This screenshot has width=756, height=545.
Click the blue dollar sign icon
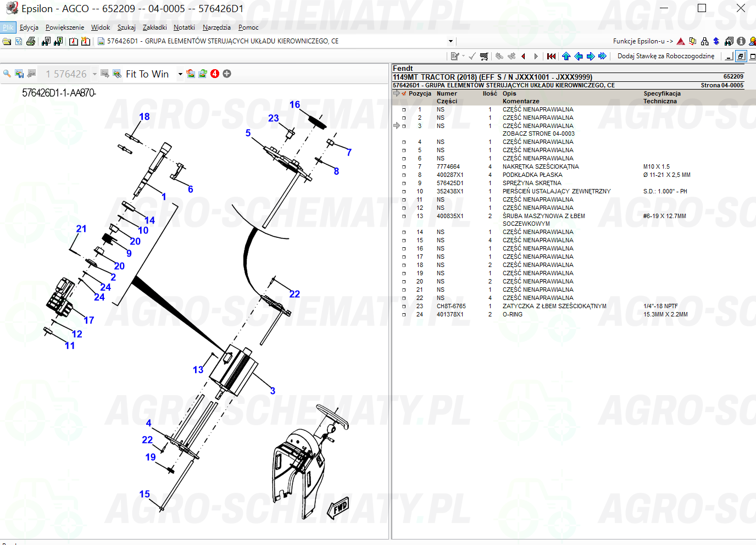point(716,41)
